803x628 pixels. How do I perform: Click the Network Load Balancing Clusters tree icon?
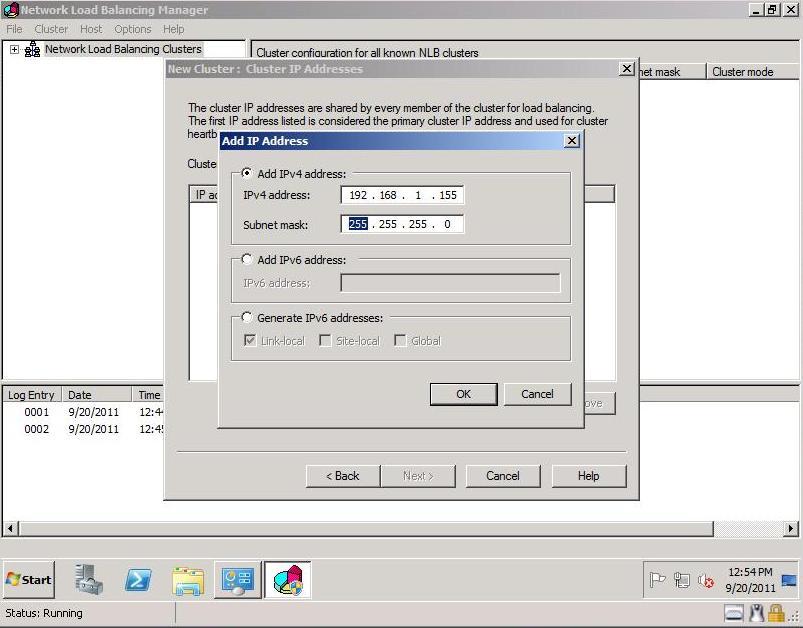32,49
